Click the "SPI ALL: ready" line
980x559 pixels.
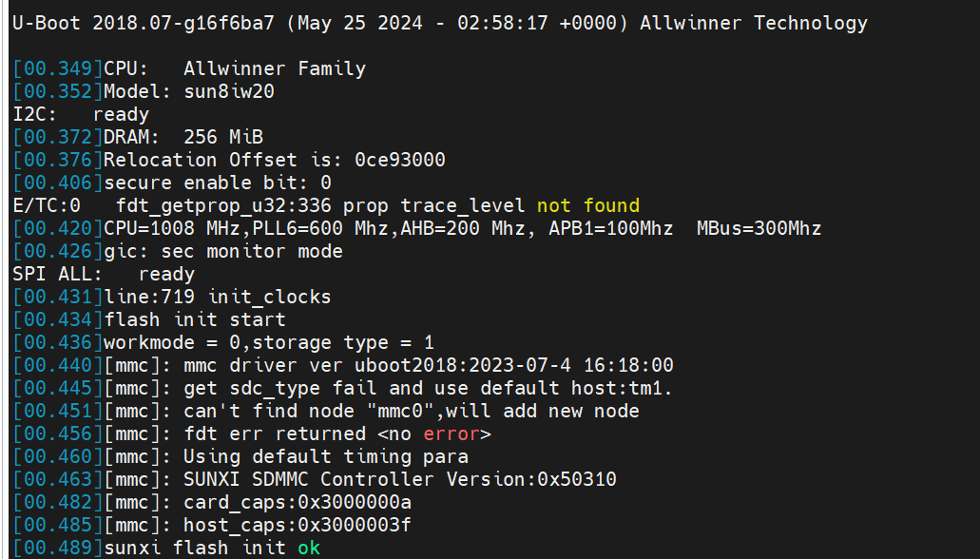pos(104,274)
